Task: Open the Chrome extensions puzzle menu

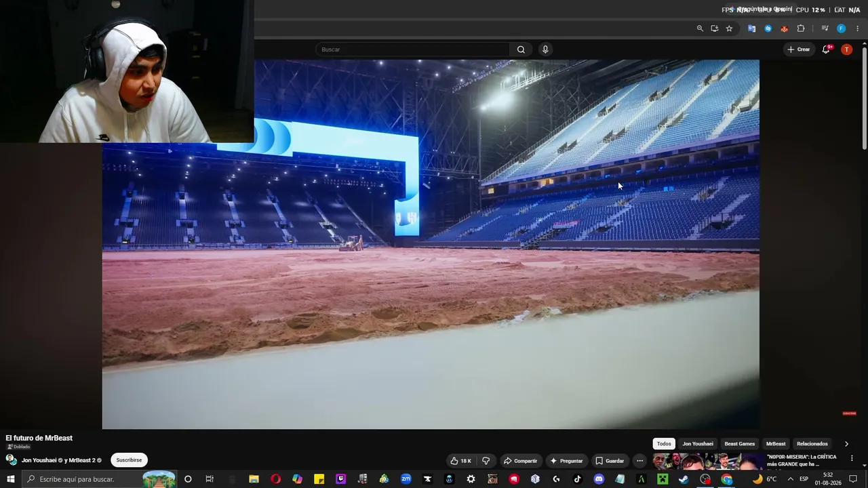Action: 801,28
